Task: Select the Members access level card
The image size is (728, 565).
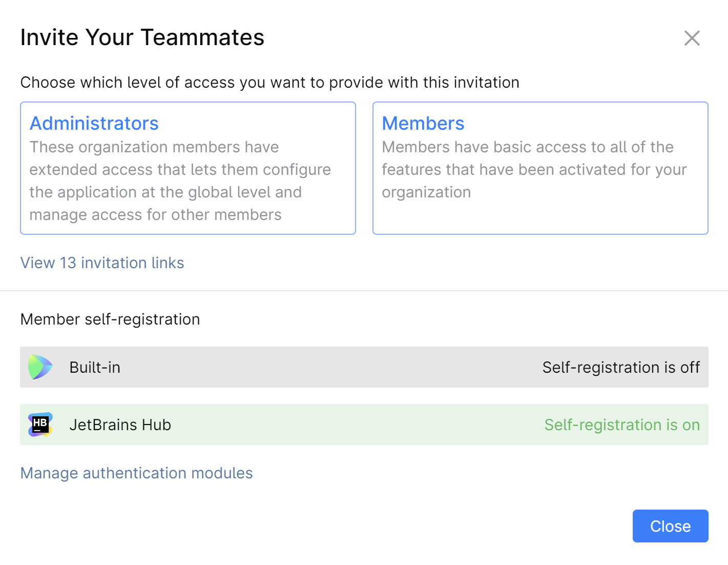Action: [x=540, y=168]
